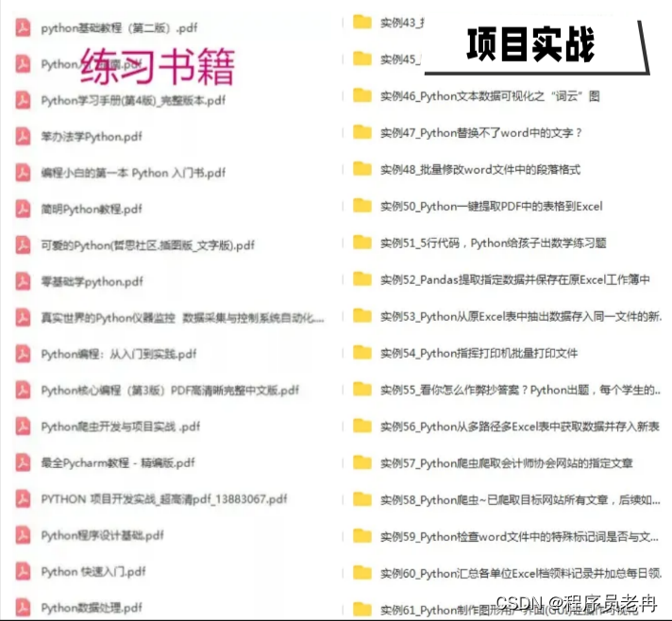Click folder name 实例54_Python指挥打印机批量打印文件
This screenshot has height=621, width=672.
point(479,354)
